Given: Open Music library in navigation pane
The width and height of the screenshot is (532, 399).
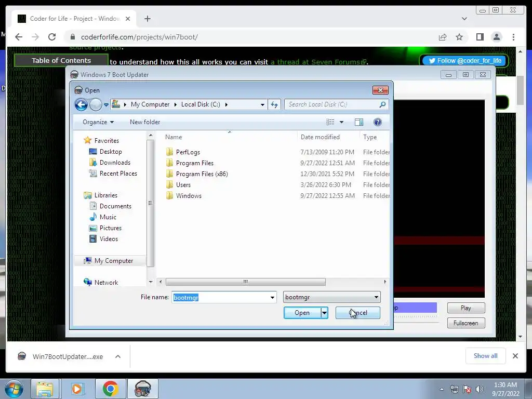Looking at the screenshot, I should pyautogui.click(x=108, y=217).
